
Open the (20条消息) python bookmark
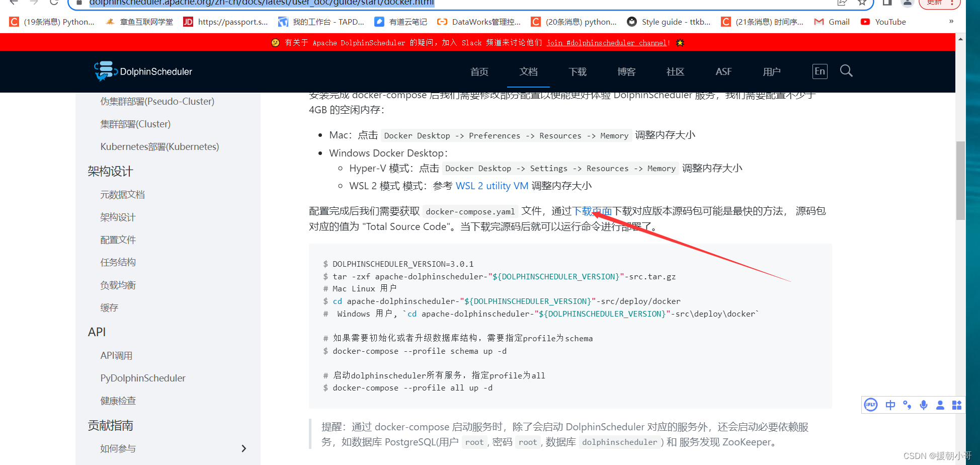point(574,22)
